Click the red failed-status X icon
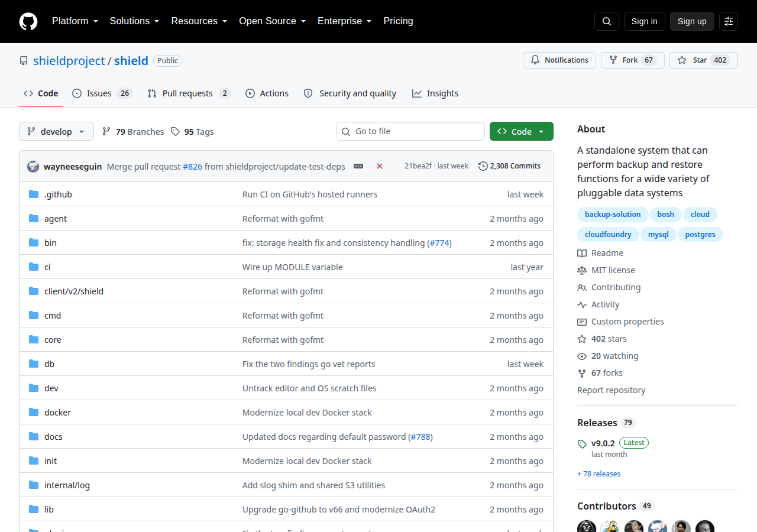This screenshot has width=757, height=532. 380,166
